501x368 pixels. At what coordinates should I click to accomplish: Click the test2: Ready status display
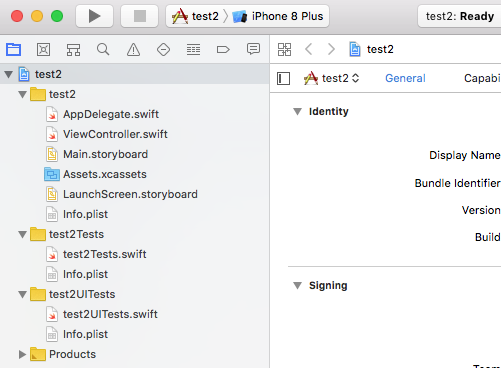460,16
